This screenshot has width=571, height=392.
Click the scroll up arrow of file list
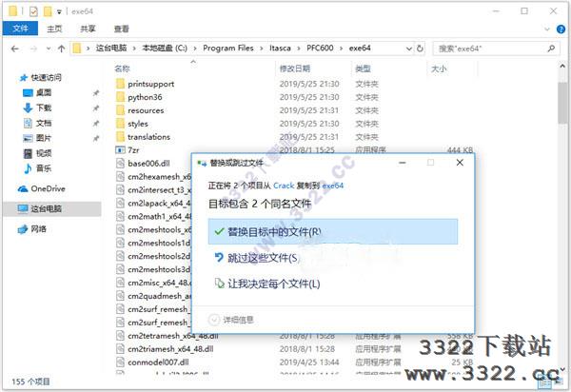[562, 67]
